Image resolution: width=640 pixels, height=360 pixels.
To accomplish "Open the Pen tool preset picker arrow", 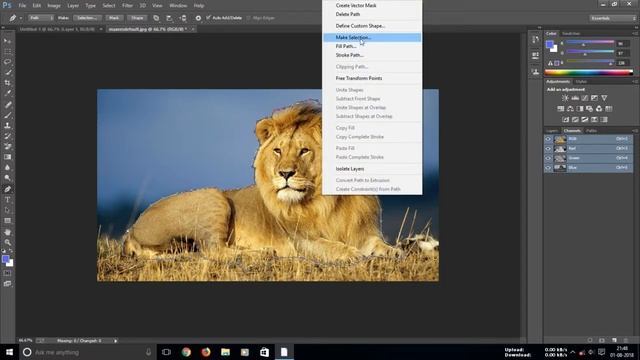I will coord(21,18).
